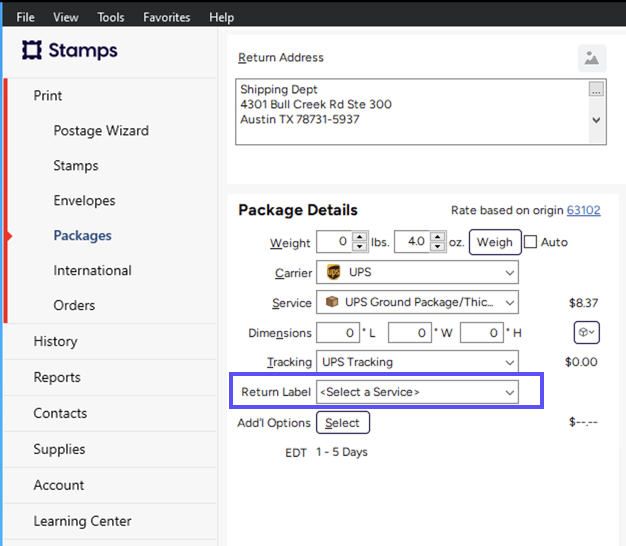The height and width of the screenshot is (546, 626).
Task: Open the package dimensions preset icon
Action: tap(586, 332)
